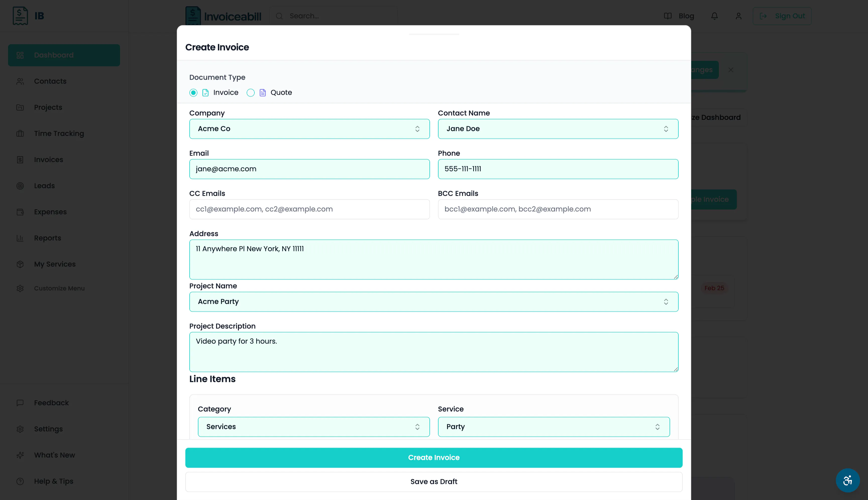Image resolution: width=868 pixels, height=500 pixels.
Task: Open the Service dropdown showing Party
Action: tap(554, 427)
